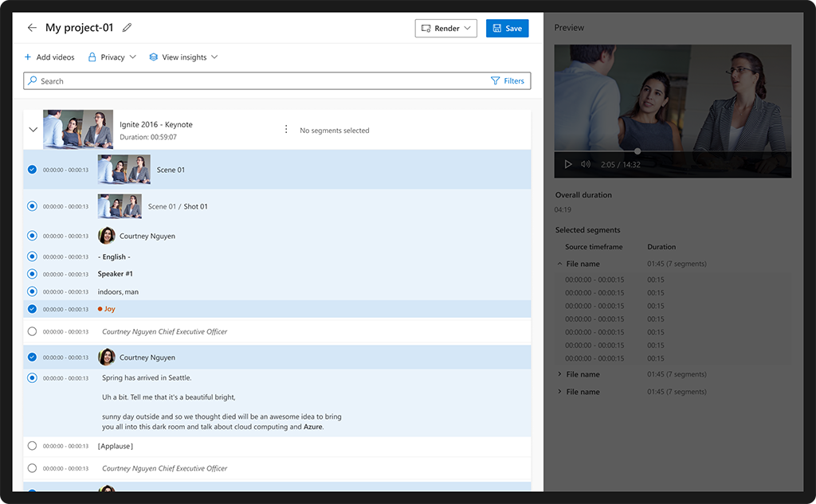The height and width of the screenshot is (504, 816).
Task: Collapse the first File name segment group
Action: 559,263
